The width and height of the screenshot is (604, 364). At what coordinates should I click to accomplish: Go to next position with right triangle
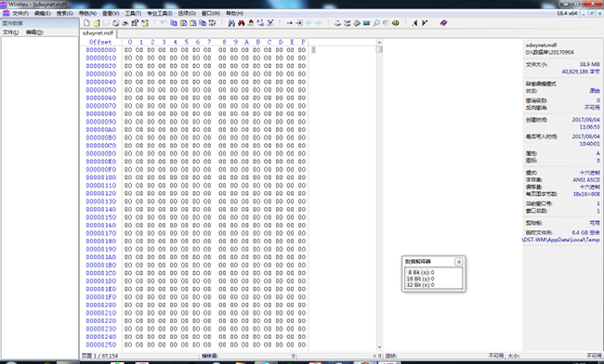tap(424, 23)
